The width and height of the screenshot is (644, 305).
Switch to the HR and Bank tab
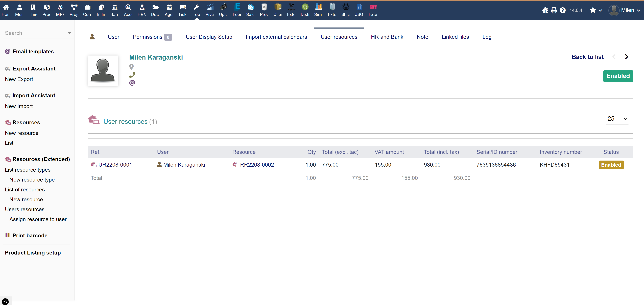pos(387,37)
